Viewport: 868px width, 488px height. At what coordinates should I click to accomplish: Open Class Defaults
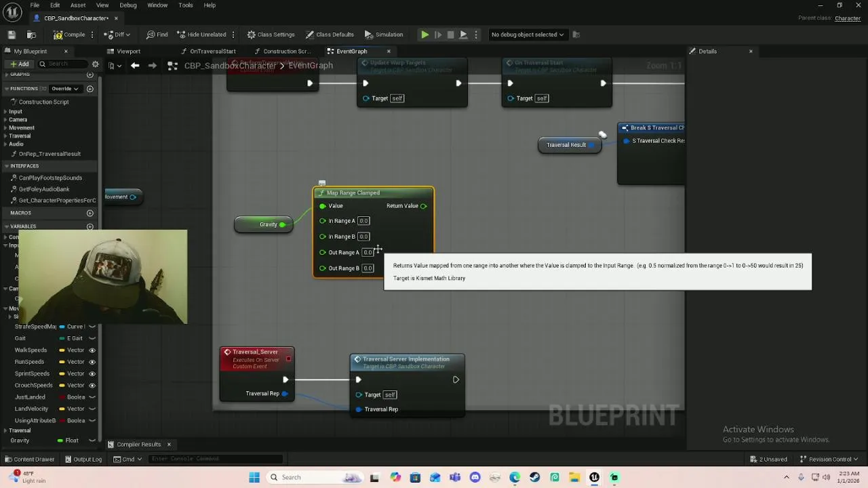tap(330, 35)
